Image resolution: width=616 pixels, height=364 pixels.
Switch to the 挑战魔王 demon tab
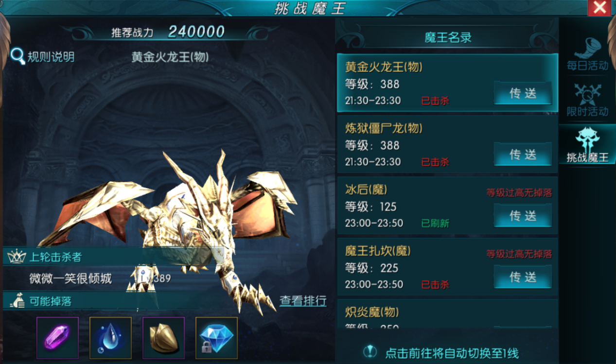tap(587, 144)
